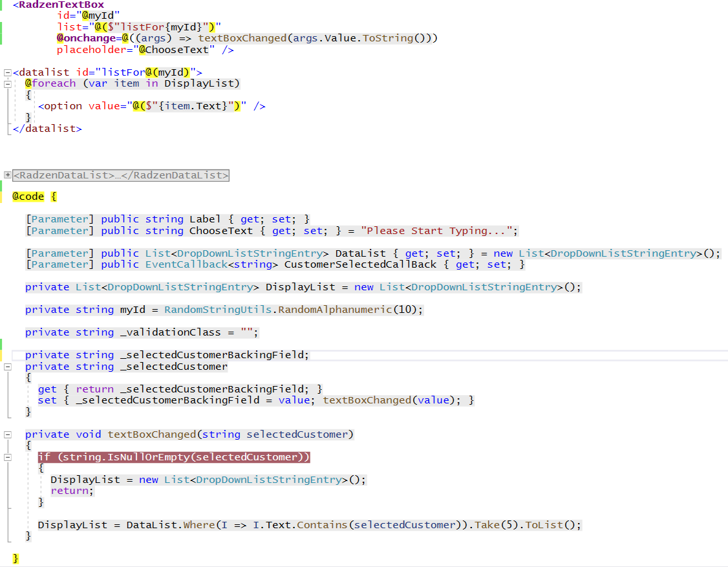Click the highlighted if string.IsNullOrEmpty line

tap(174, 457)
